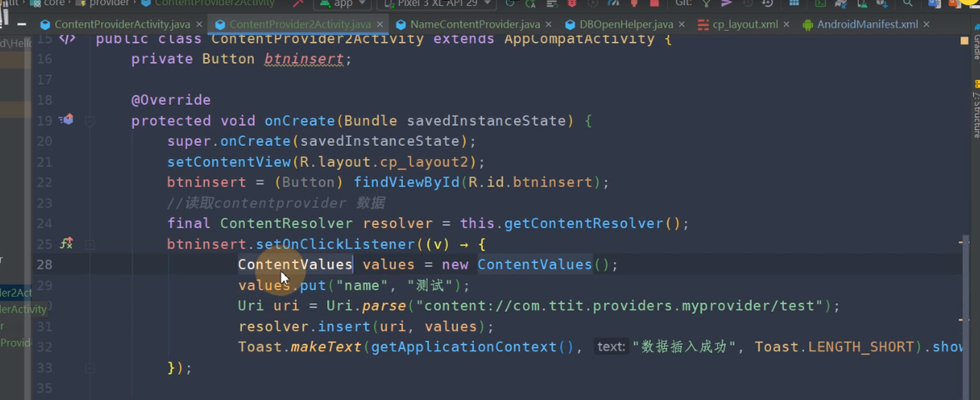Click setOnClickListener on line 25
The width and height of the screenshot is (980, 400).
(335, 245)
